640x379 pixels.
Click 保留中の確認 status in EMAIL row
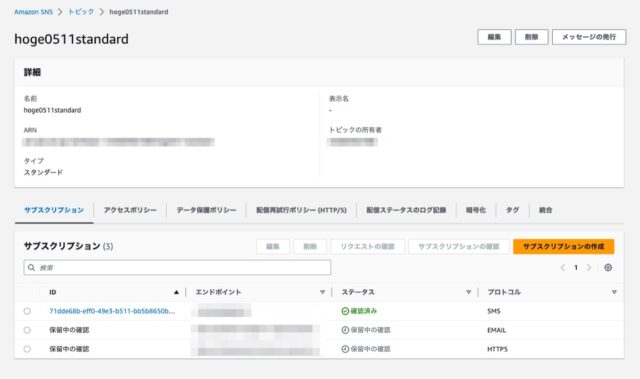pyautogui.click(x=370, y=330)
